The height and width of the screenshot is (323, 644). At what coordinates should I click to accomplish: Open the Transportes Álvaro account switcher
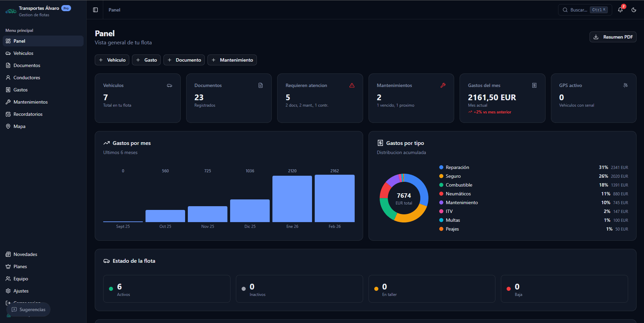tap(38, 11)
